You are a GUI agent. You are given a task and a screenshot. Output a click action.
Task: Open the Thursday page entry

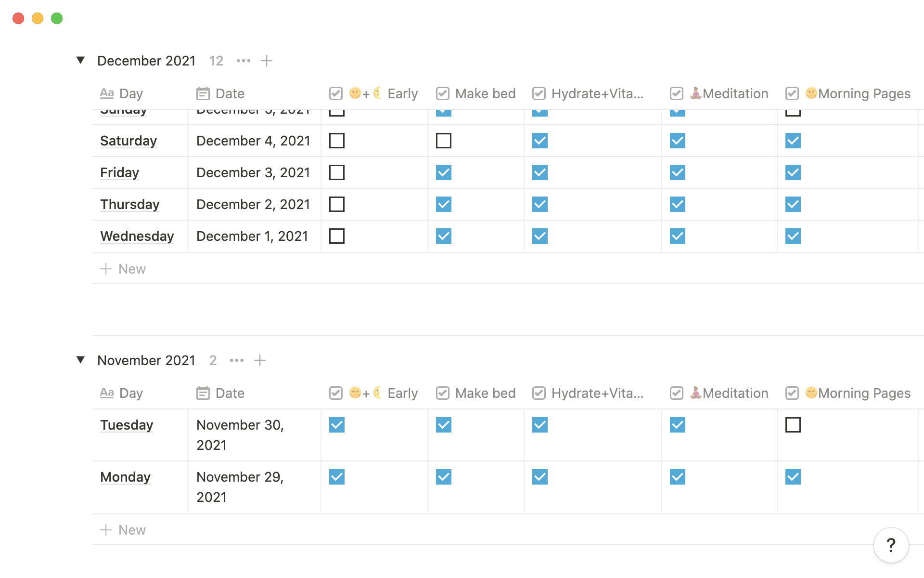tap(130, 204)
